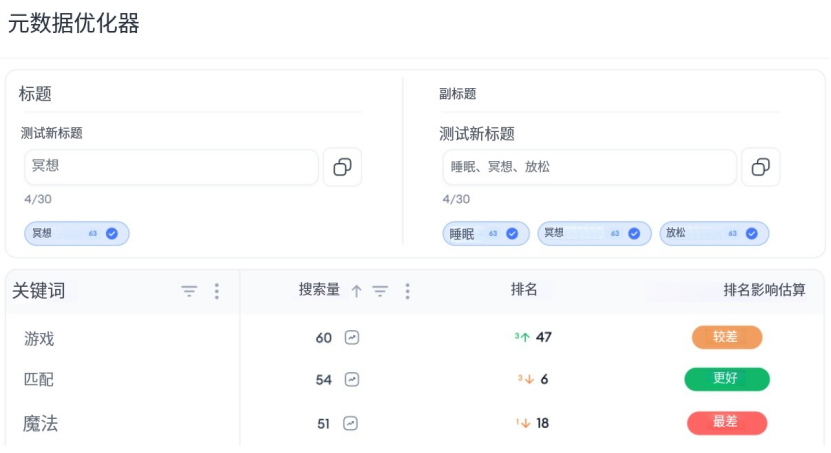
Task: Click the 排名影响估算 column header
Action: [x=764, y=290]
